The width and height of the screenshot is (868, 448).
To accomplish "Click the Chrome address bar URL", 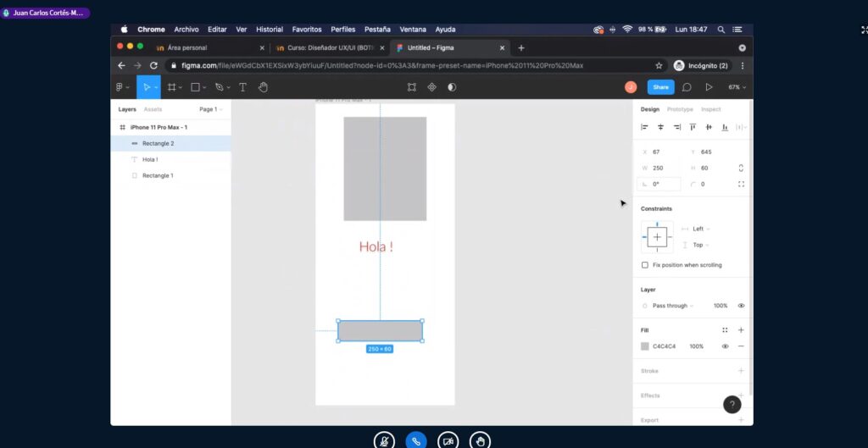I will [382, 66].
